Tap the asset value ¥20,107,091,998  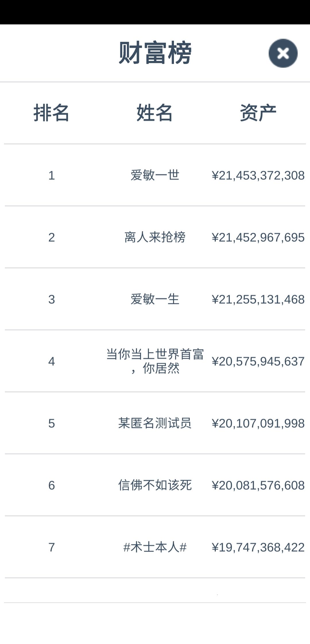[x=258, y=424]
